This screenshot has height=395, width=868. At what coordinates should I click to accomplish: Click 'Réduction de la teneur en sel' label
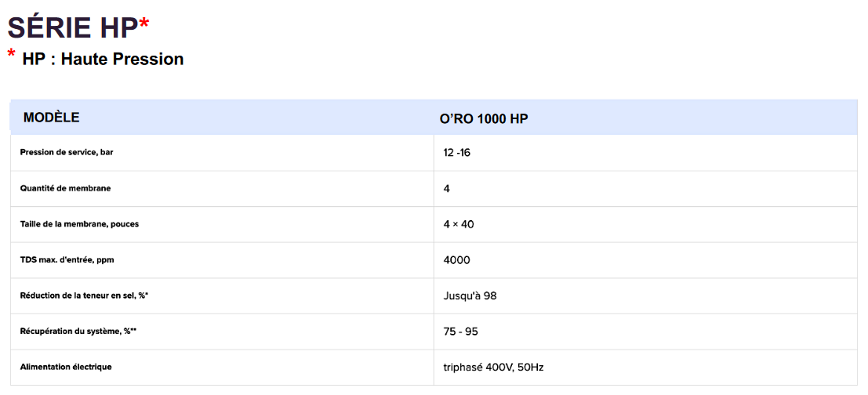tap(84, 295)
